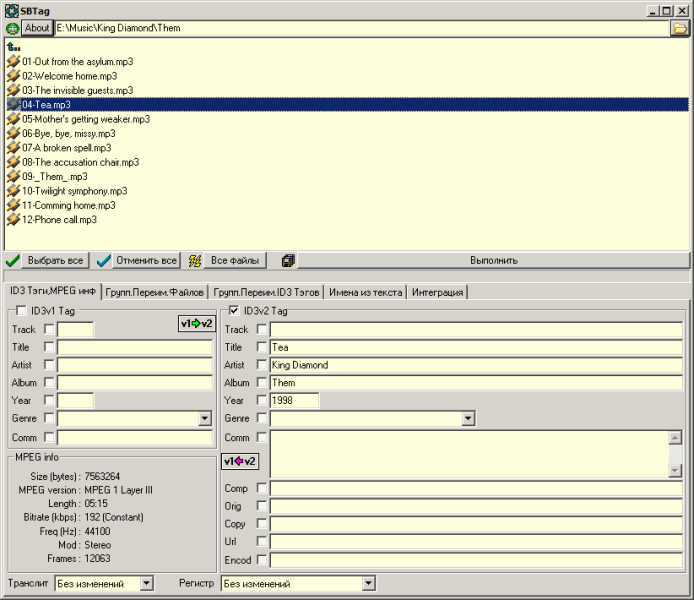The image size is (694, 600).
Task: Tick the ID3v2 Comp checkbox
Action: (x=262, y=488)
